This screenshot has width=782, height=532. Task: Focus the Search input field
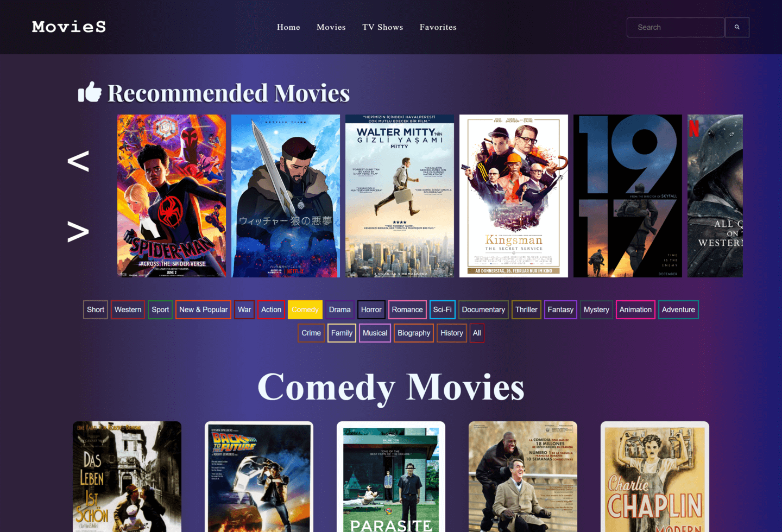point(676,27)
